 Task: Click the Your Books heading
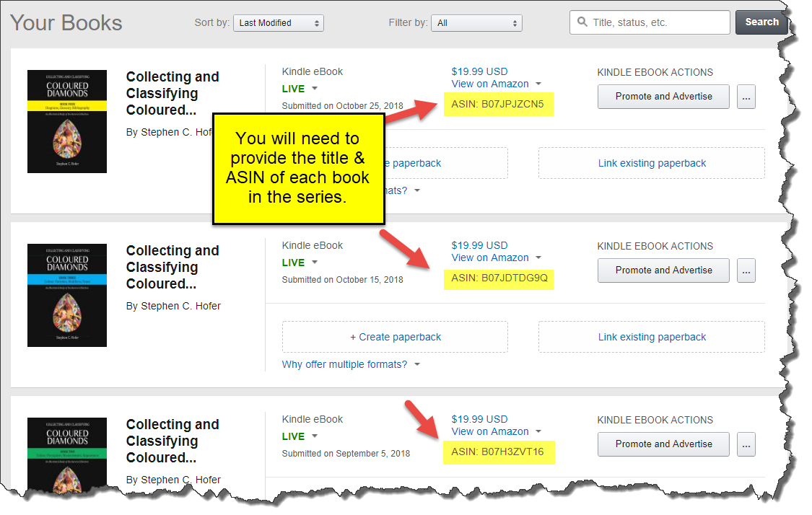(66, 23)
